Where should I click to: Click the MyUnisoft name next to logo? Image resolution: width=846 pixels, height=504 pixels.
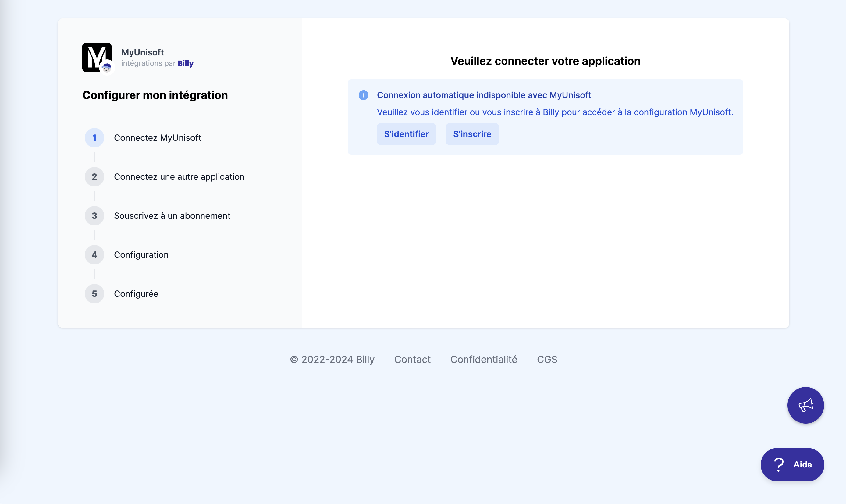142,52
